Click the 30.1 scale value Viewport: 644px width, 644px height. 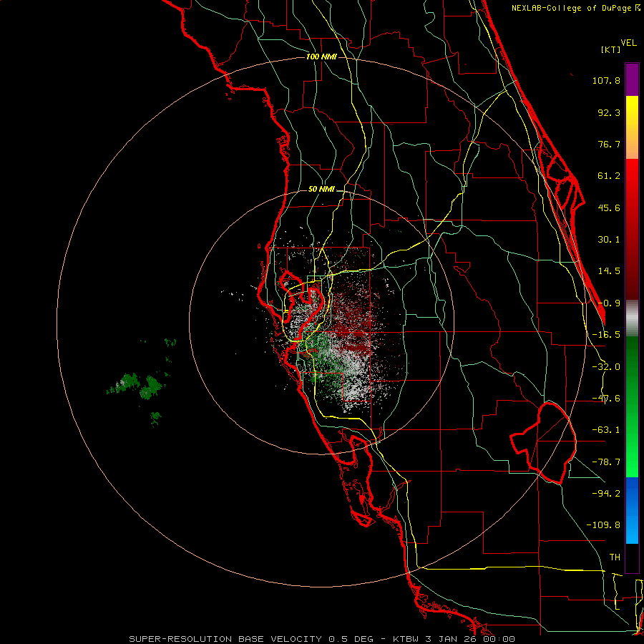point(609,240)
